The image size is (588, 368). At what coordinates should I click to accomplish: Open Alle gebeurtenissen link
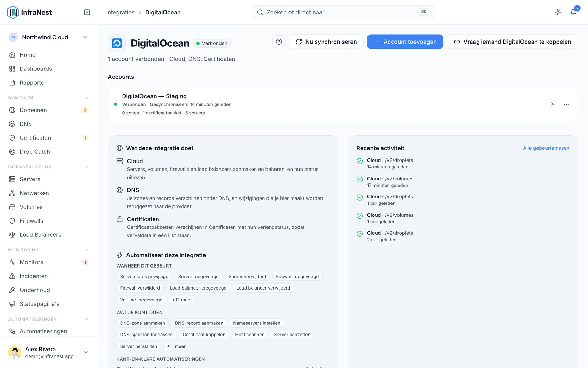(546, 148)
